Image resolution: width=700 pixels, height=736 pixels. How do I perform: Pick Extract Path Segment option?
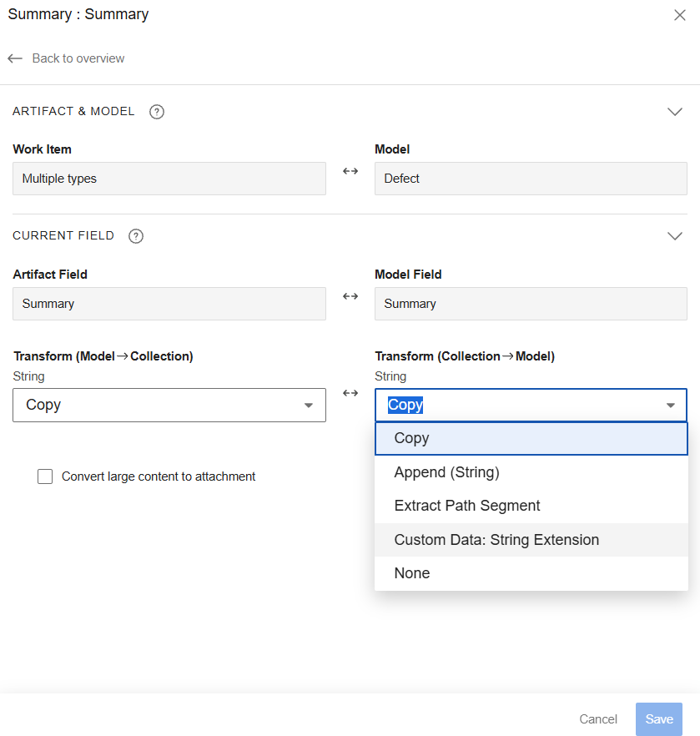click(x=466, y=506)
